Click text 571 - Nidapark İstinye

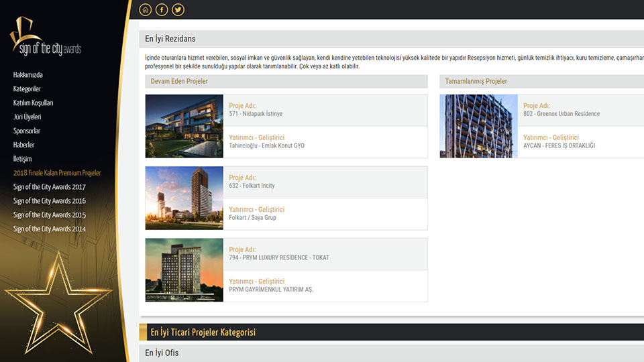(256, 114)
